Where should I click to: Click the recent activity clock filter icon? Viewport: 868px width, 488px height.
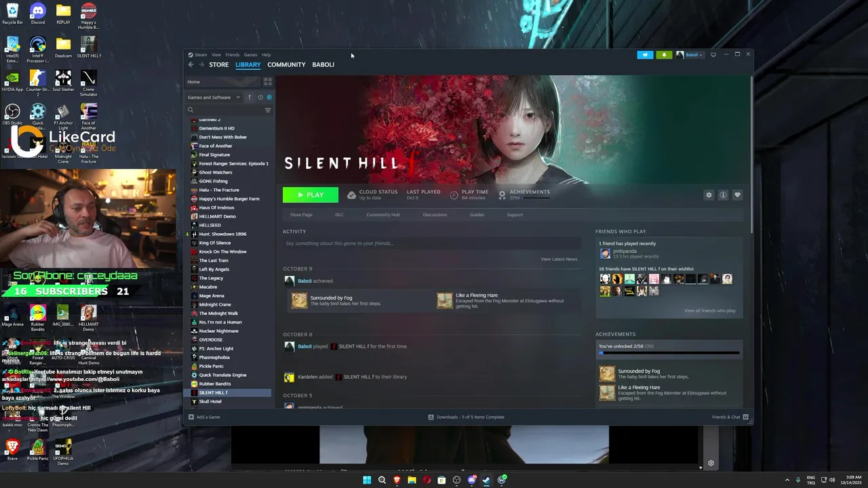pos(260,97)
